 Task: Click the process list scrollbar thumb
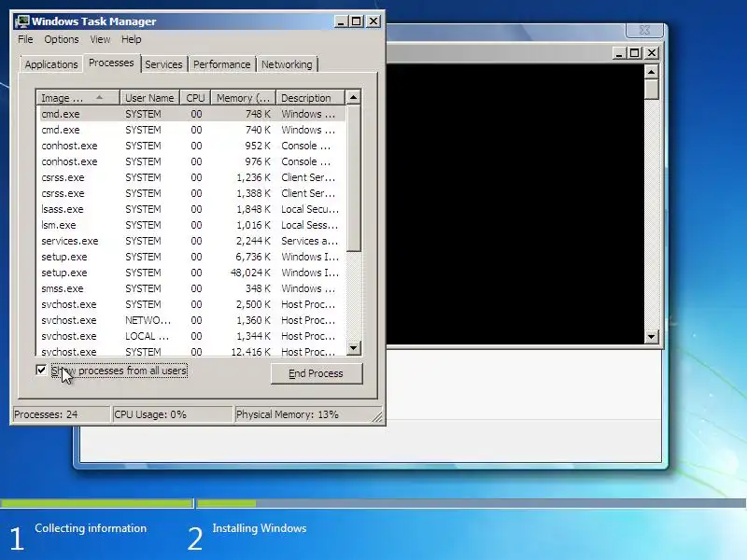point(353,177)
